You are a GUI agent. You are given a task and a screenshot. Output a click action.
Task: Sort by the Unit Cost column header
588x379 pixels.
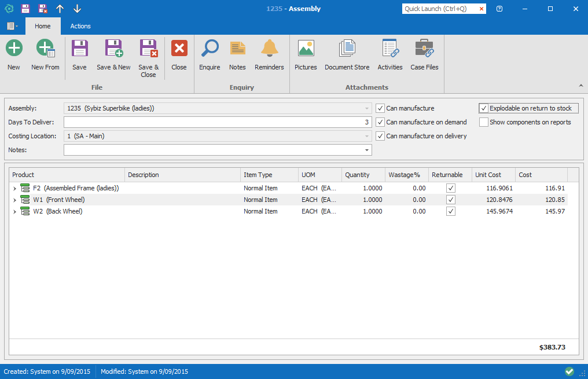tap(493, 175)
